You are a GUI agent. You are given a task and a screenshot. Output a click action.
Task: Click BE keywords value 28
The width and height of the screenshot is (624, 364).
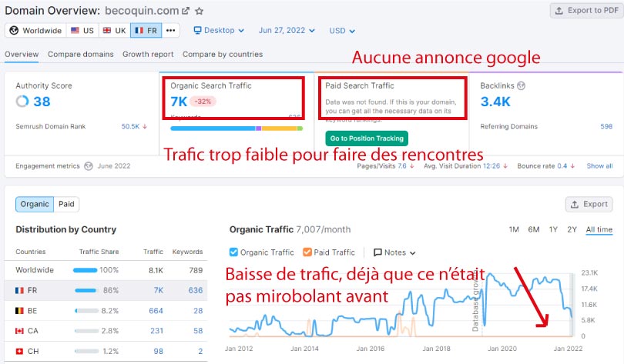tap(198, 311)
